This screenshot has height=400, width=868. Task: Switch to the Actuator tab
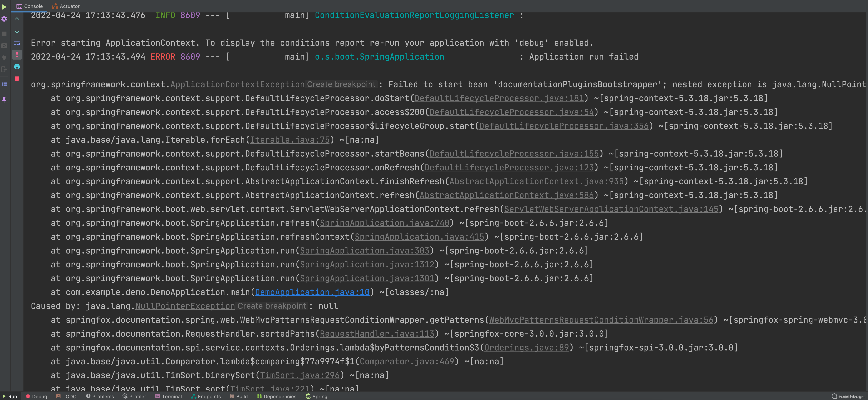pos(66,6)
